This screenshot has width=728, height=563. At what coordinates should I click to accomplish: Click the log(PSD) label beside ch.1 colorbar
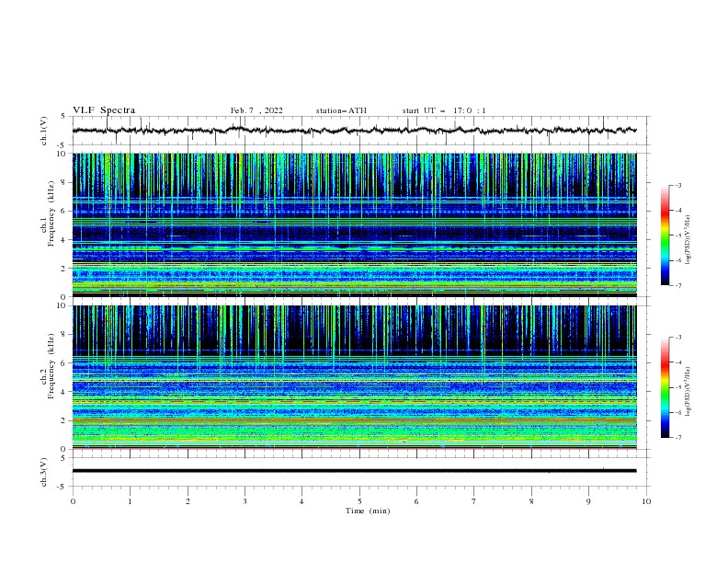coord(688,240)
